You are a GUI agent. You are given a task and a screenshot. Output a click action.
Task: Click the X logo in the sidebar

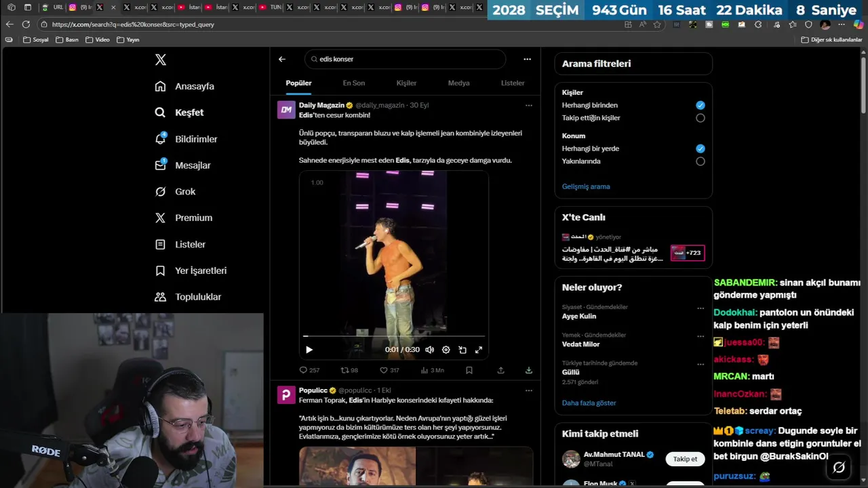click(x=161, y=60)
